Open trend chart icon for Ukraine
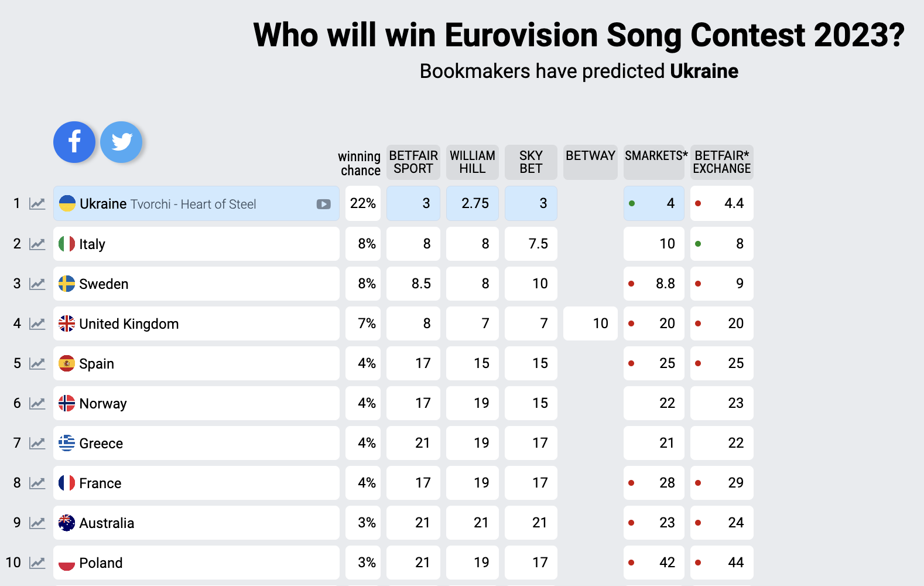This screenshot has width=924, height=586. [x=37, y=204]
